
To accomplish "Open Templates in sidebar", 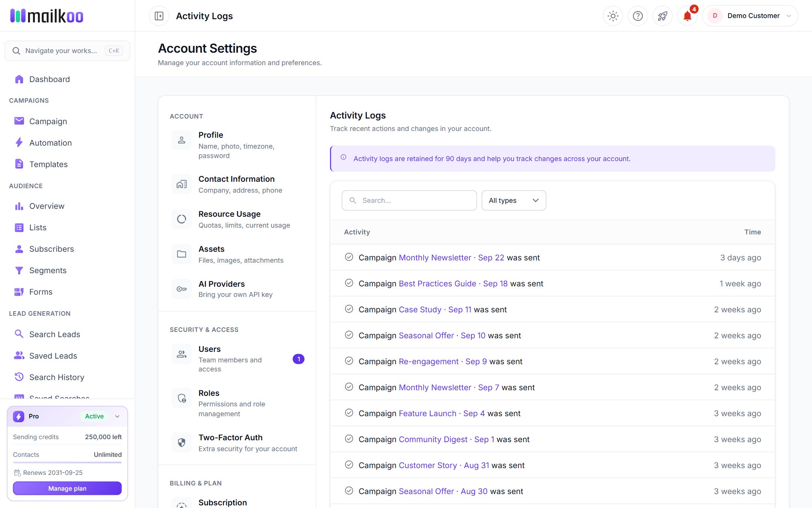I will click(x=67, y=164).
